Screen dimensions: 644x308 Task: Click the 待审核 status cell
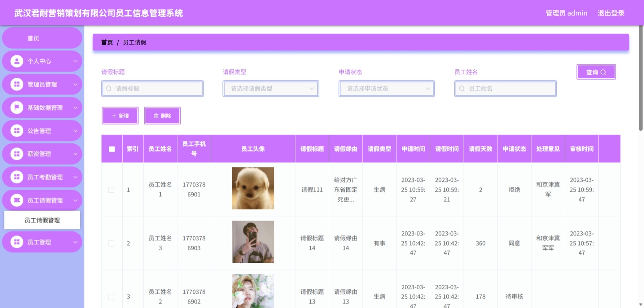coord(514,297)
